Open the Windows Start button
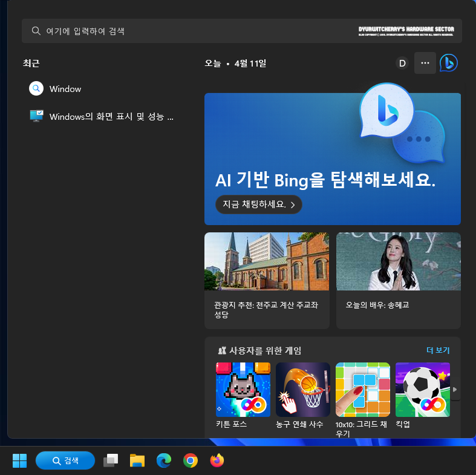476x475 pixels. pyautogui.click(x=20, y=460)
